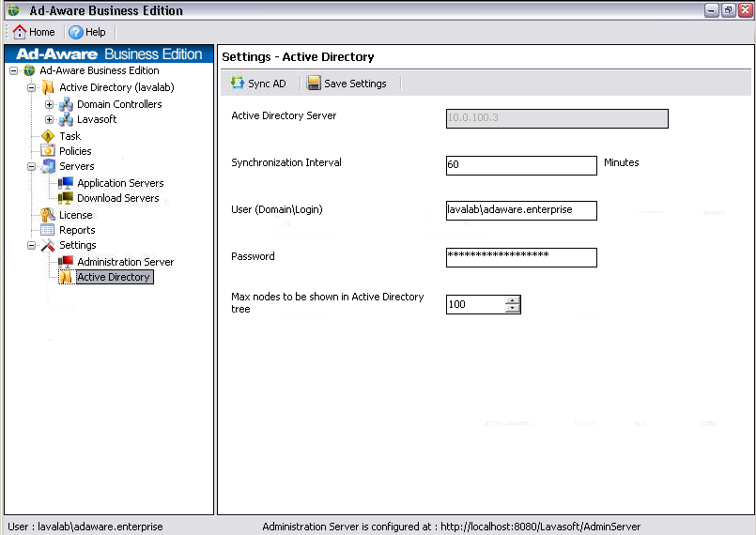Select the Settings tree item
This screenshot has width=756, height=535.
click(x=78, y=245)
